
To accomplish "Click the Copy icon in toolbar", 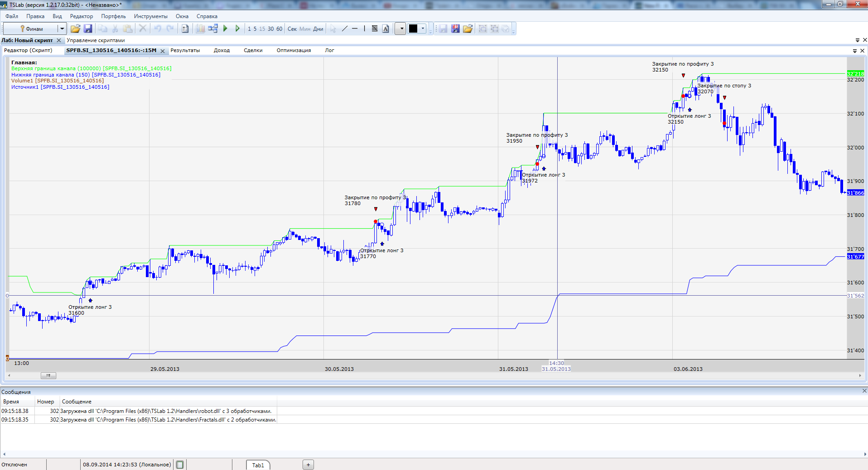I will (x=103, y=29).
